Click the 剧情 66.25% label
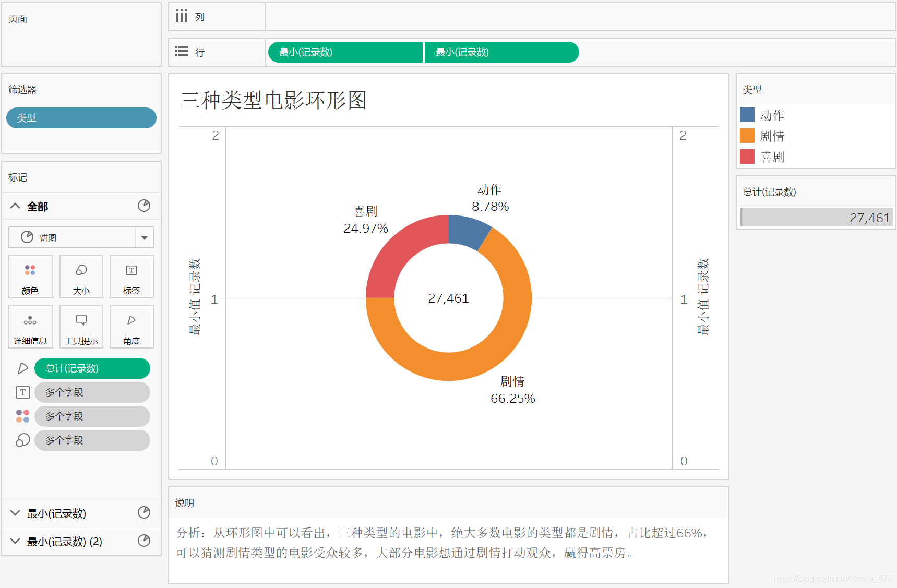The image size is (897, 588). 513,390
